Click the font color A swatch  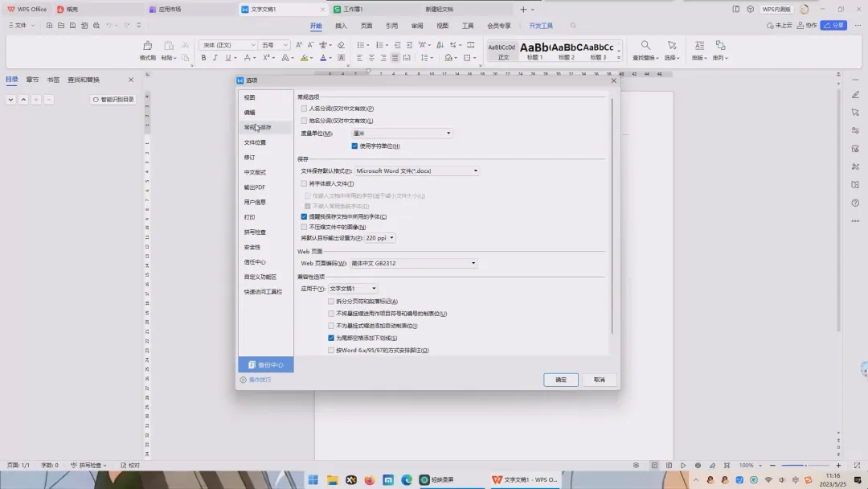click(x=323, y=58)
